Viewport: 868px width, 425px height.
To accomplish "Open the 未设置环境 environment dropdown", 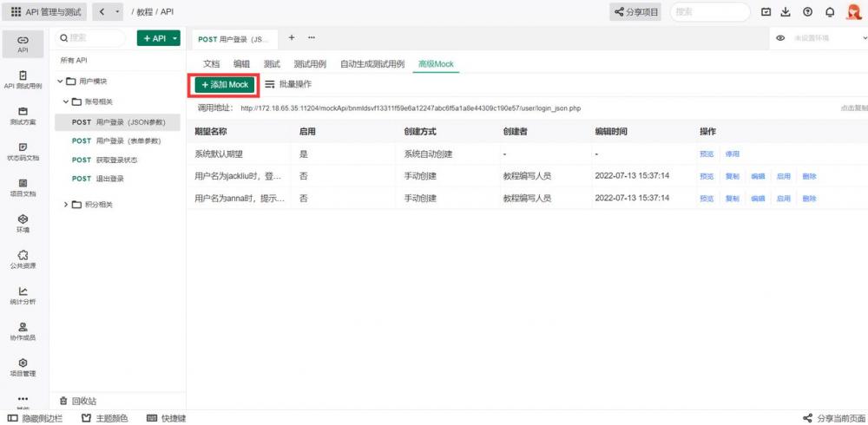I will tap(825, 39).
